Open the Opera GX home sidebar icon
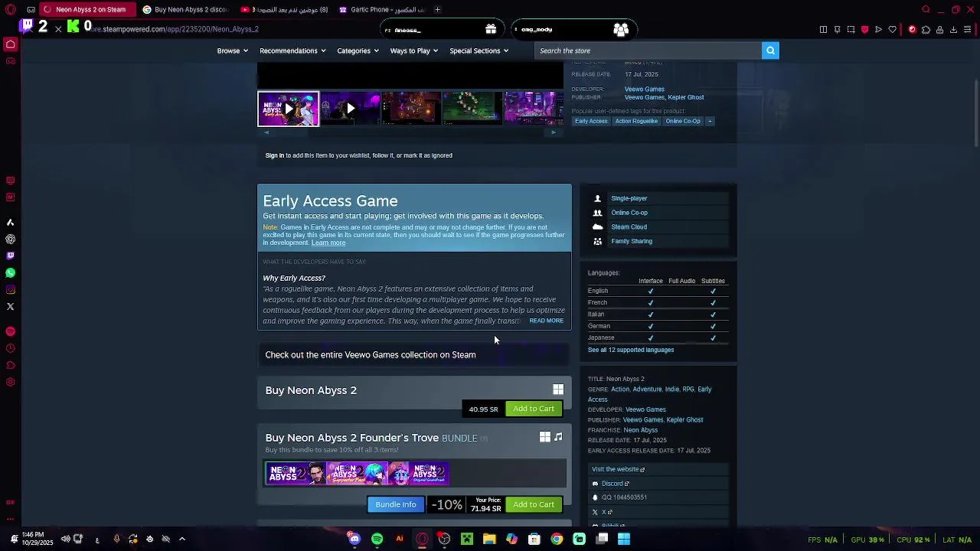This screenshot has width=980, height=551. coord(11,44)
